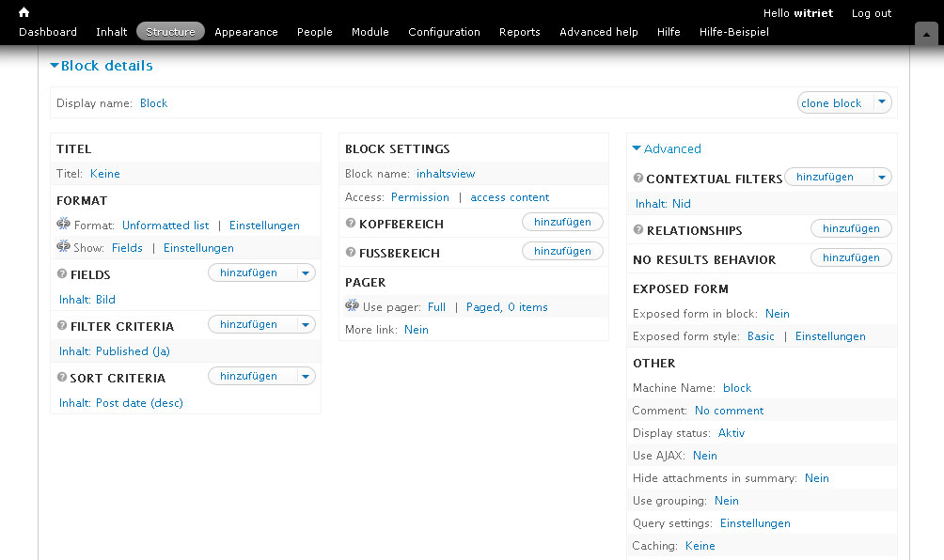Viewport: 944px width, 560px height.
Task: Click the help icon next to Fields
Action: (x=62, y=274)
